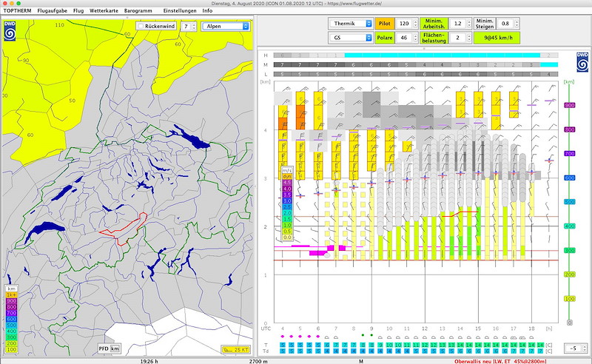The image size is (592, 364).
Task: Click the Arbeitshöhe stepper arrows beside 1.2
Action: pos(469,24)
